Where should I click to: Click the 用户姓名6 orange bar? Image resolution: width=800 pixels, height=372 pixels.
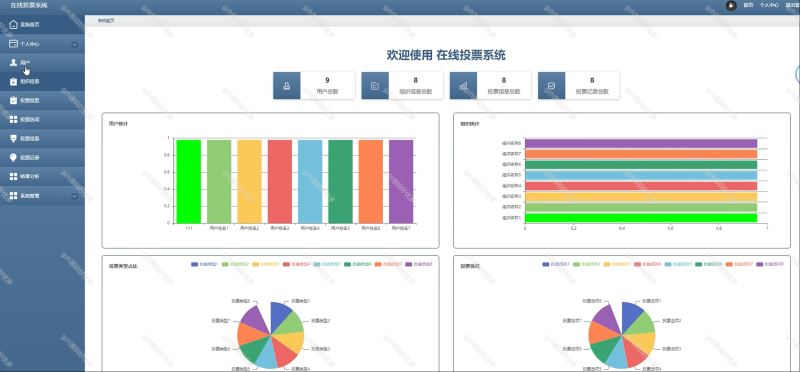(x=371, y=181)
